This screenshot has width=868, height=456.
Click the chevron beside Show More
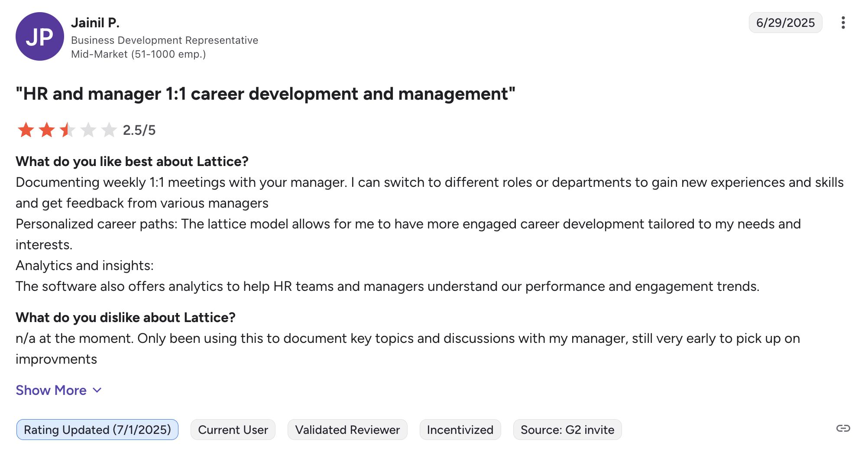pyautogui.click(x=97, y=391)
